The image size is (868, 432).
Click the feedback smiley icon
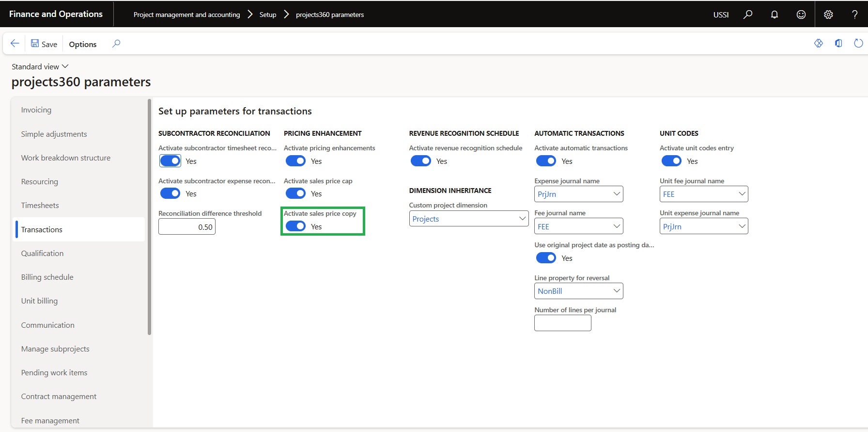[x=801, y=15]
